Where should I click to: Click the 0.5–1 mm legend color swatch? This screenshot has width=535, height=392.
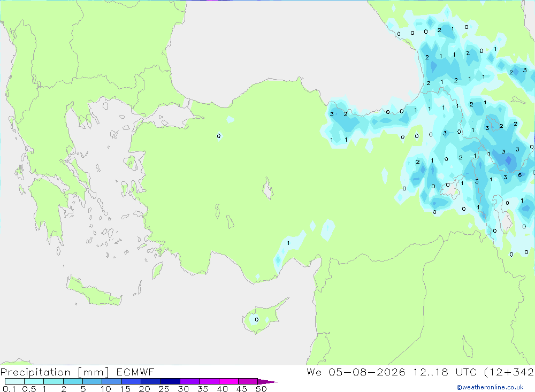tap(34, 381)
